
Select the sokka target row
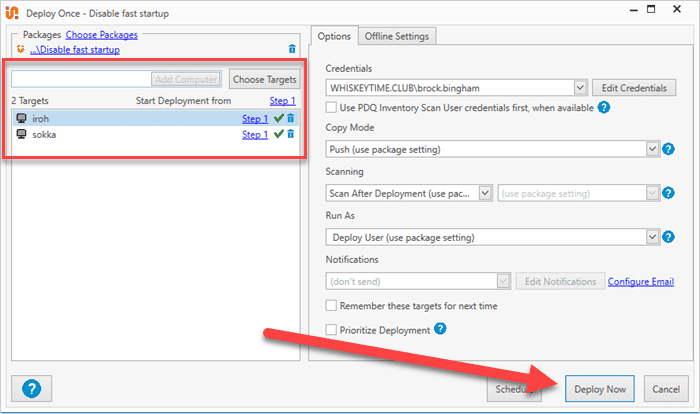coord(156,134)
